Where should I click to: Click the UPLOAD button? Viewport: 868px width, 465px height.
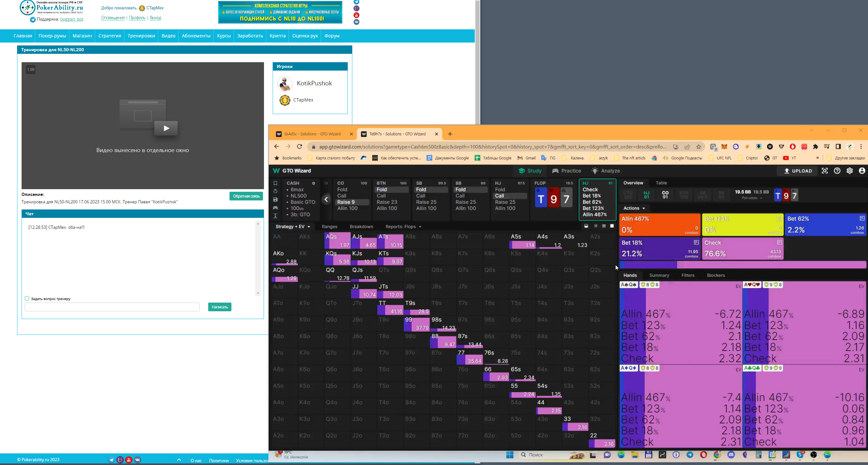click(798, 171)
